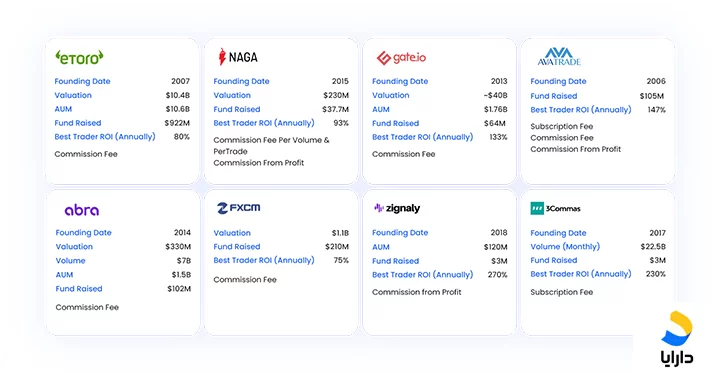Click AvaTrade's Fund Raised label
The width and height of the screenshot is (720, 376).
[x=553, y=96]
